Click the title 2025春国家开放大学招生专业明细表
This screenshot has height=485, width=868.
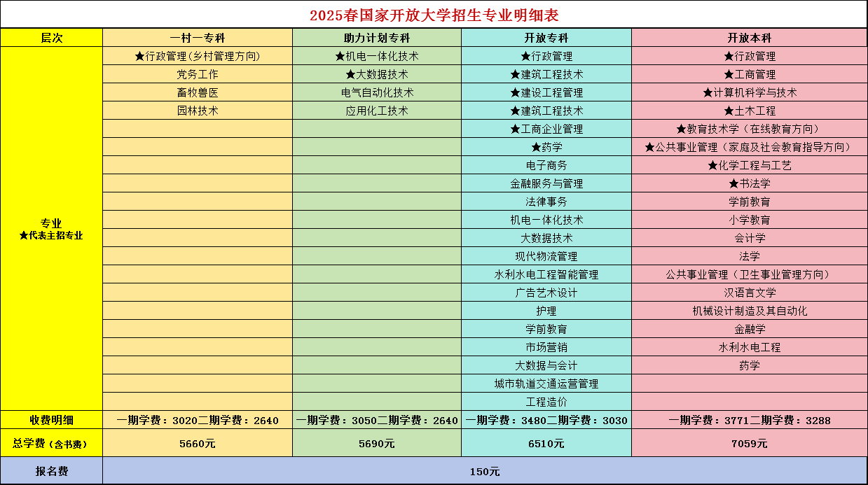(434, 15)
